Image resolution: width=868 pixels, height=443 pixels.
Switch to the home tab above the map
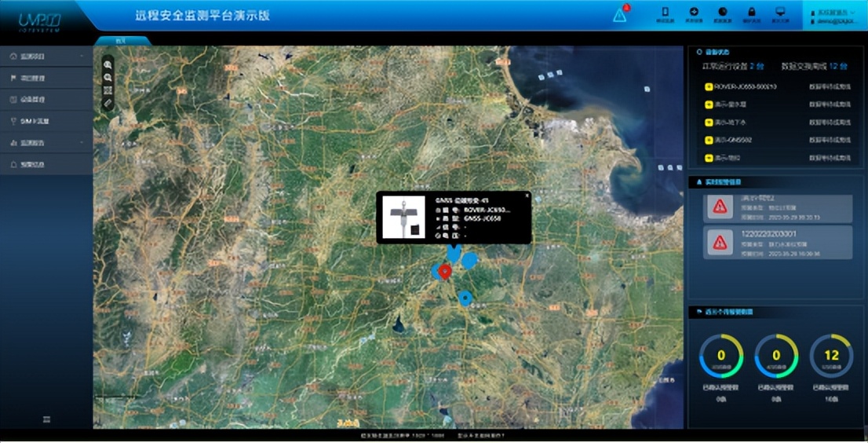[x=119, y=40]
